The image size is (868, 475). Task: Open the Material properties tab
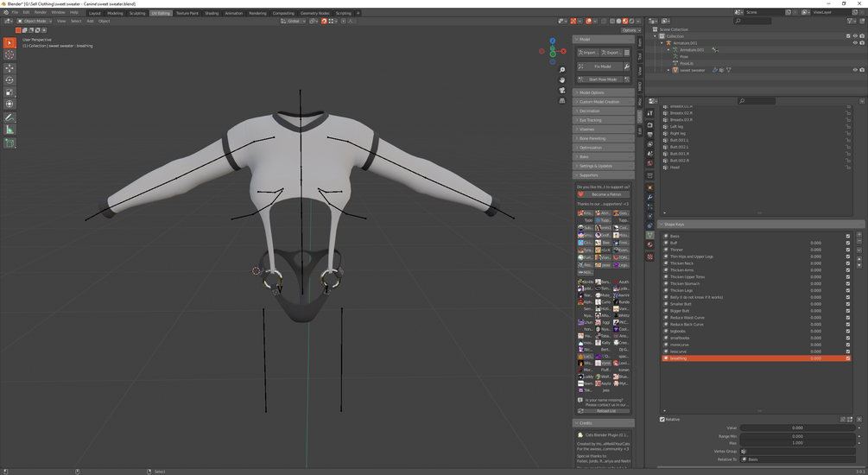tap(649, 244)
